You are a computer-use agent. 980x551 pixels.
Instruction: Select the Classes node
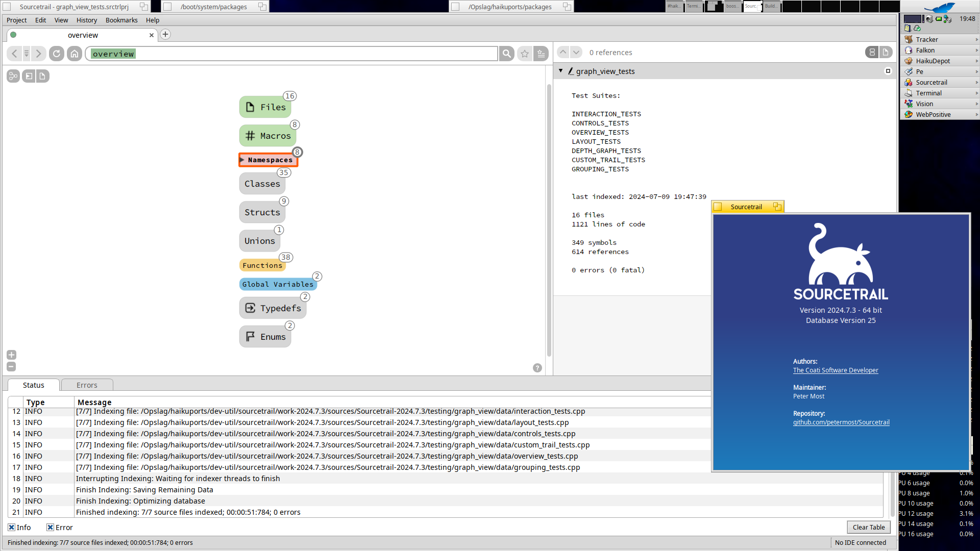coord(262,184)
